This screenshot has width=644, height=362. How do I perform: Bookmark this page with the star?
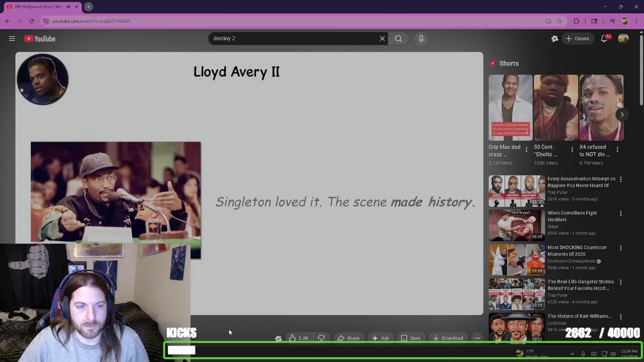[559, 21]
